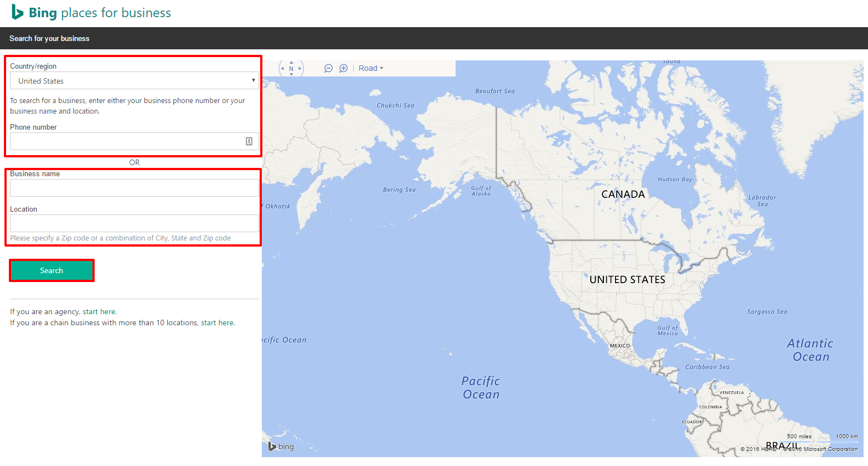Viewport: 868px width, 466px height.
Task: Click the N compass center on the map
Action: 291,69
